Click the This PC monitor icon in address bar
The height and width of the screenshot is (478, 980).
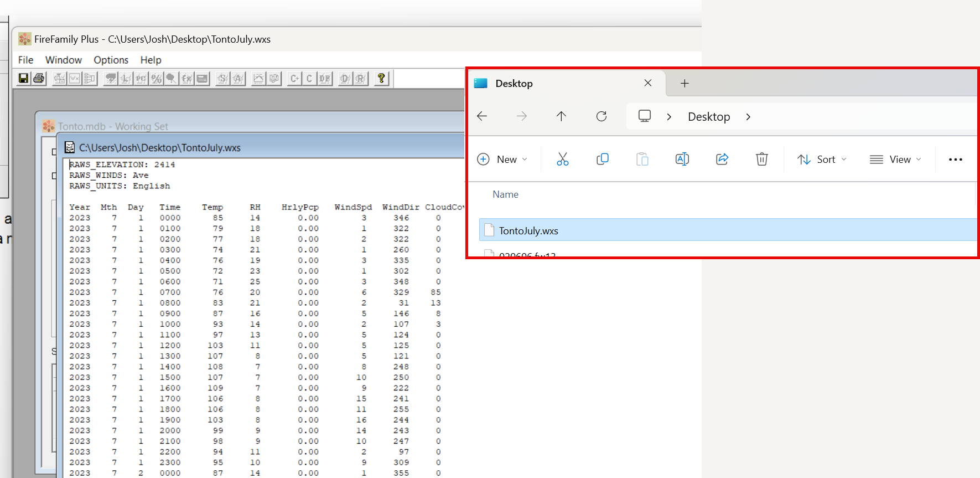[x=645, y=116]
